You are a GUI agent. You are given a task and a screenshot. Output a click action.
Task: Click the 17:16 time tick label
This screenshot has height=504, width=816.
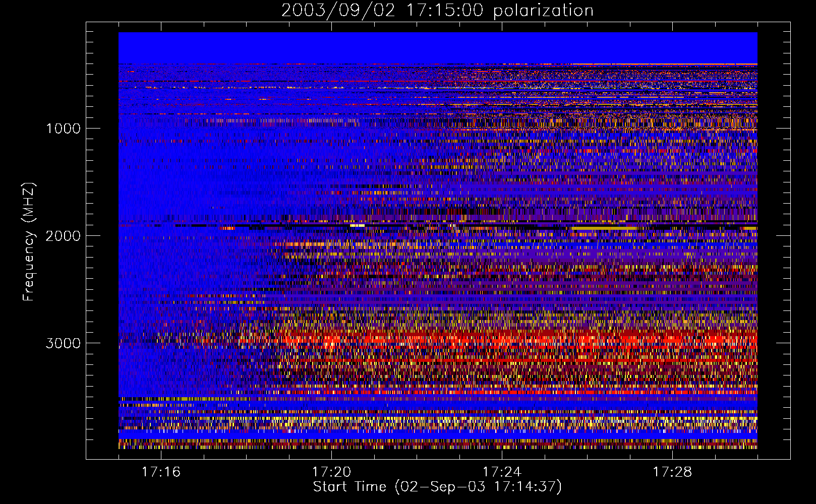coord(161,472)
